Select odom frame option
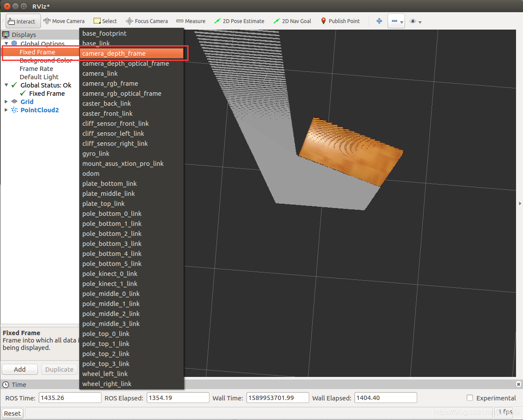 click(x=132, y=173)
